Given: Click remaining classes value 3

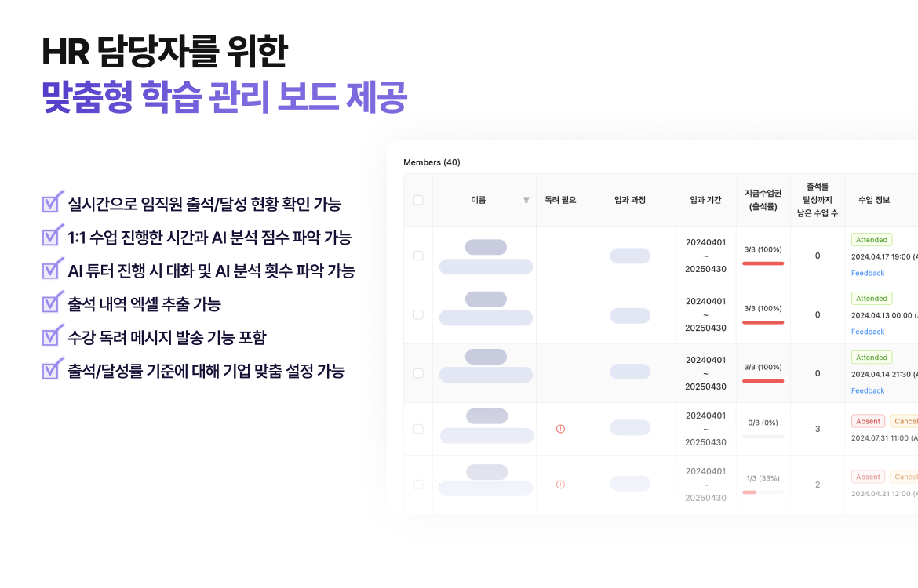Looking at the screenshot, I should 818,429.
